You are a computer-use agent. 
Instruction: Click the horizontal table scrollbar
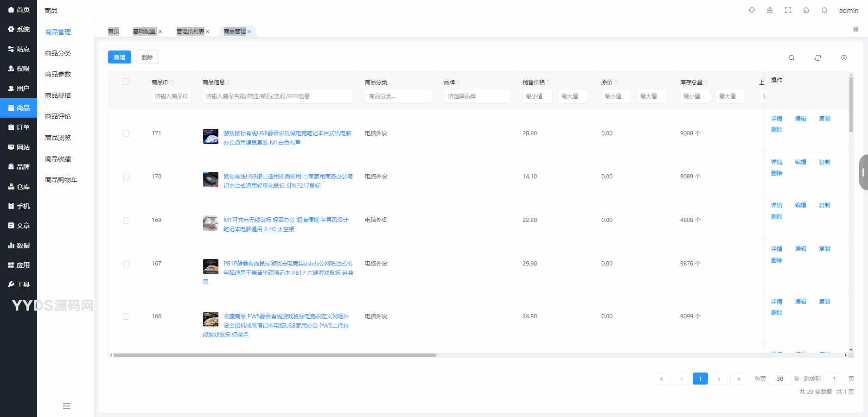pos(274,355)
